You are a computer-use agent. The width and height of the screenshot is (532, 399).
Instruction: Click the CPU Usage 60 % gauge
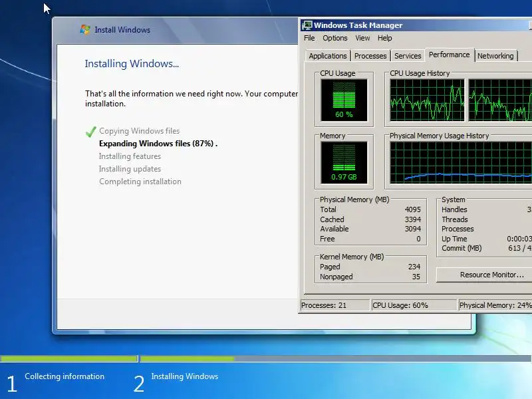point(344,100)
